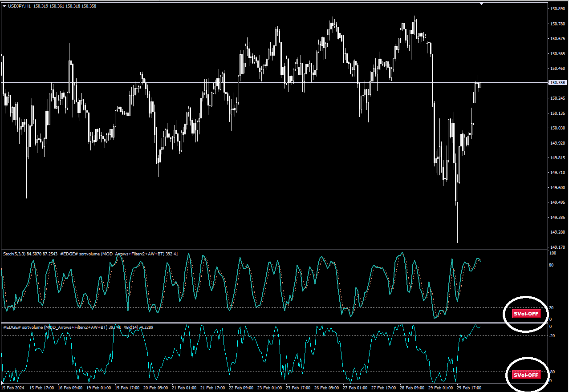Click the price scale value 149.920
Viewport: 569px width, 392px height.
(557, 143)
